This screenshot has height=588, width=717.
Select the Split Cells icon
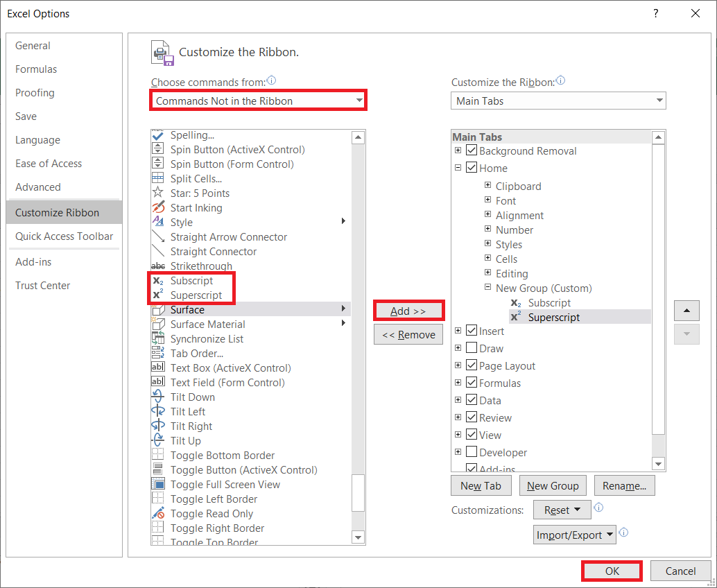pyautogui.click(x=158, y=179)
